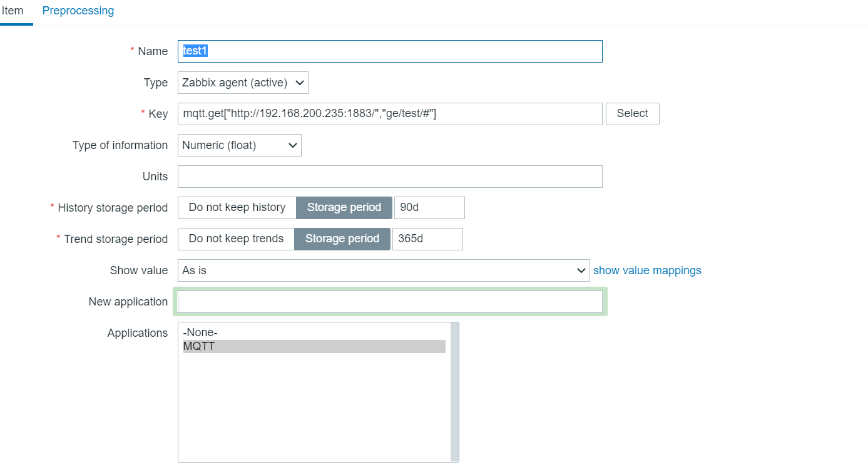The height and width of the screenshot is (467, 868).
Task: Click the trend period 365d field
Action: point(427,239)
